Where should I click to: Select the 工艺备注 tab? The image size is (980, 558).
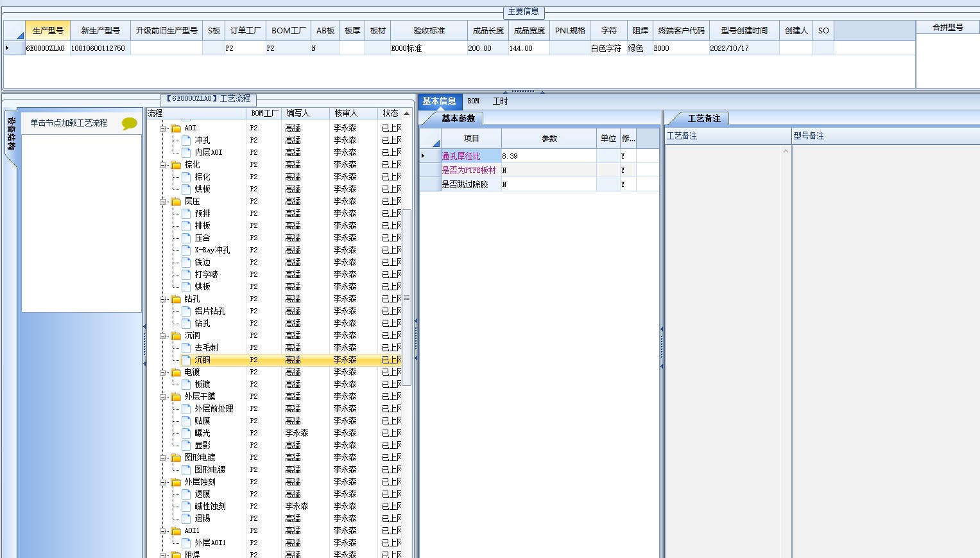click(704, 118)
